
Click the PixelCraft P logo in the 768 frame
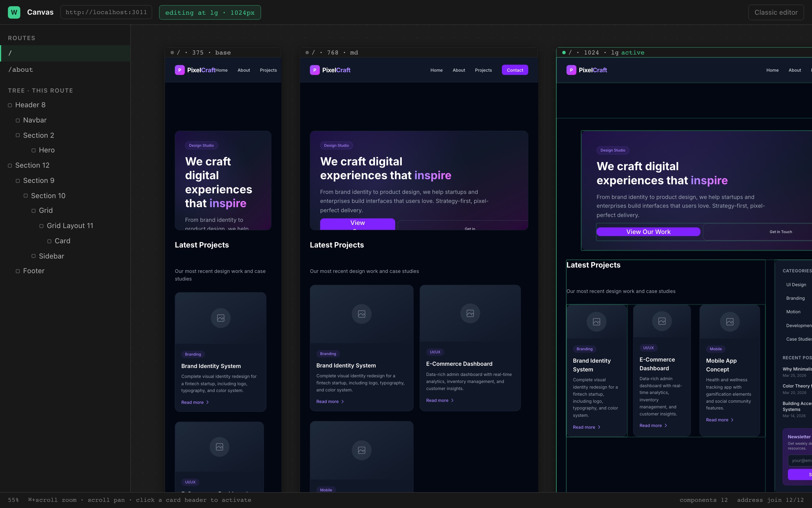click(x=315, y=70)
